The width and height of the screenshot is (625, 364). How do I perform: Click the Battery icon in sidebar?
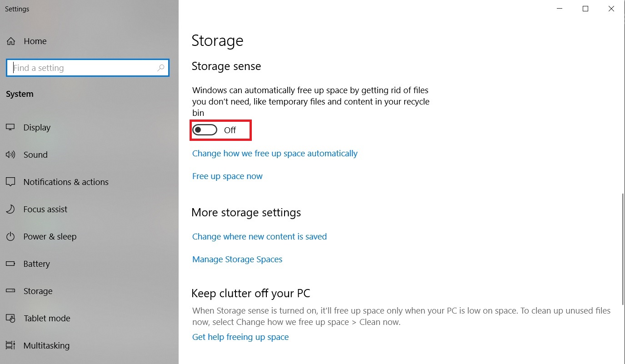click(x=10, y=264)
